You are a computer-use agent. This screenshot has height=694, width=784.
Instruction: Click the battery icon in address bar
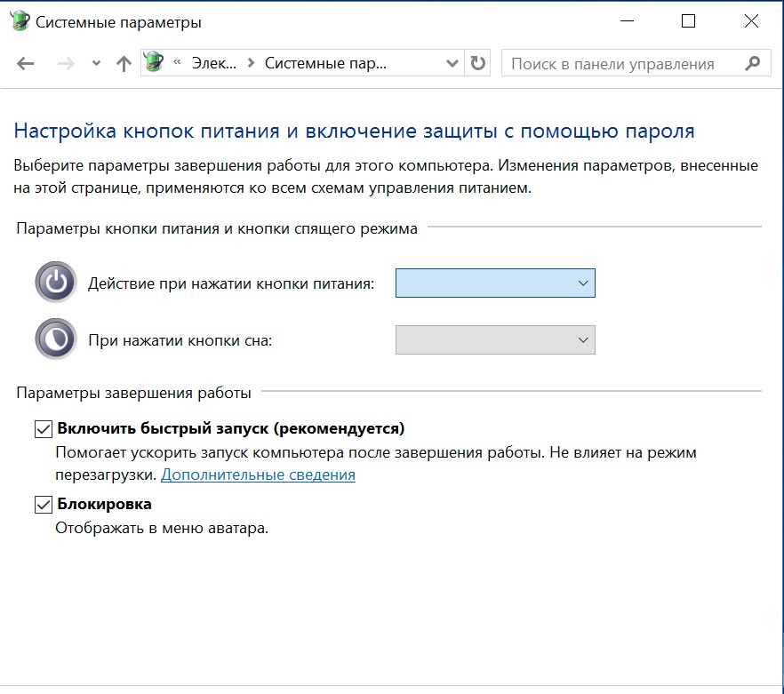[154, 63]
